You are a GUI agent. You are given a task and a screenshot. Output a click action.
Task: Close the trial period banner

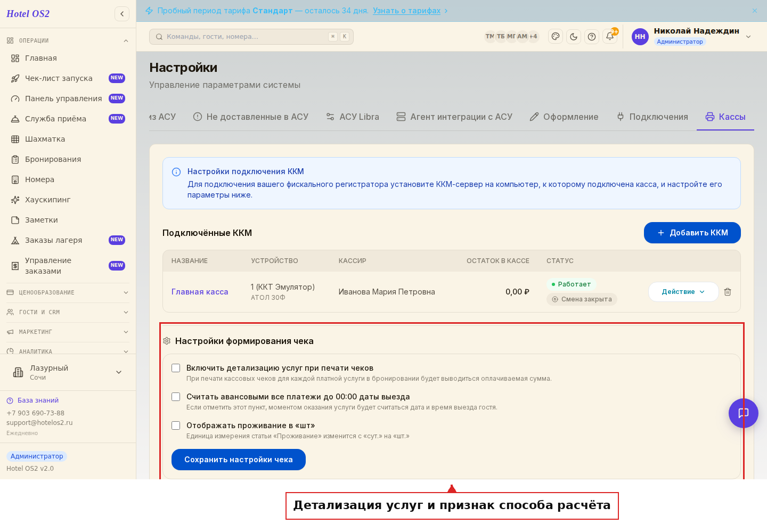coord(755,11)
